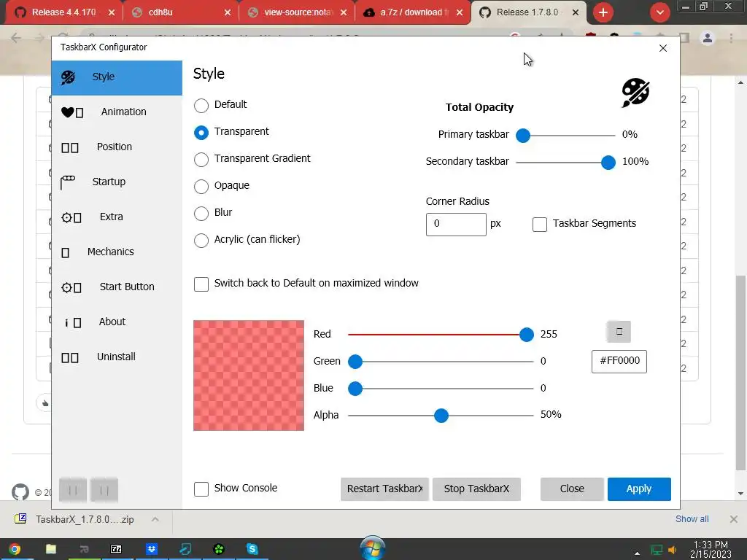Click the red checkered color preview
747x560 pixels.
(x=248, y=376)
